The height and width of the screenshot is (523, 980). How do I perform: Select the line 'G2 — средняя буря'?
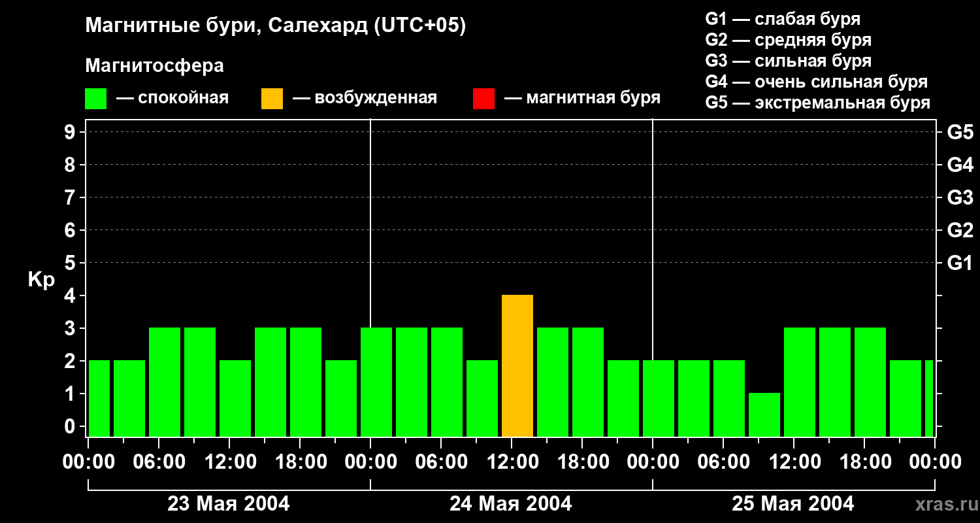[x=788, y=40]
